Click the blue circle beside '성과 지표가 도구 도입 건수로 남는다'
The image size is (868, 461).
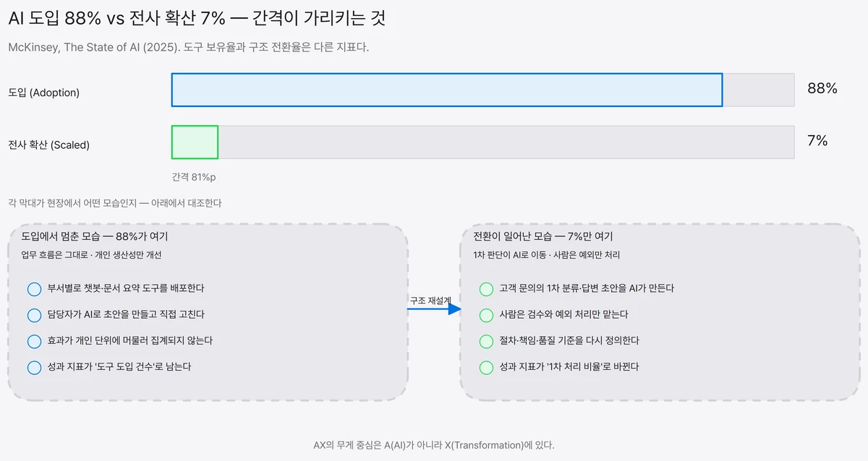pos(34,367)
